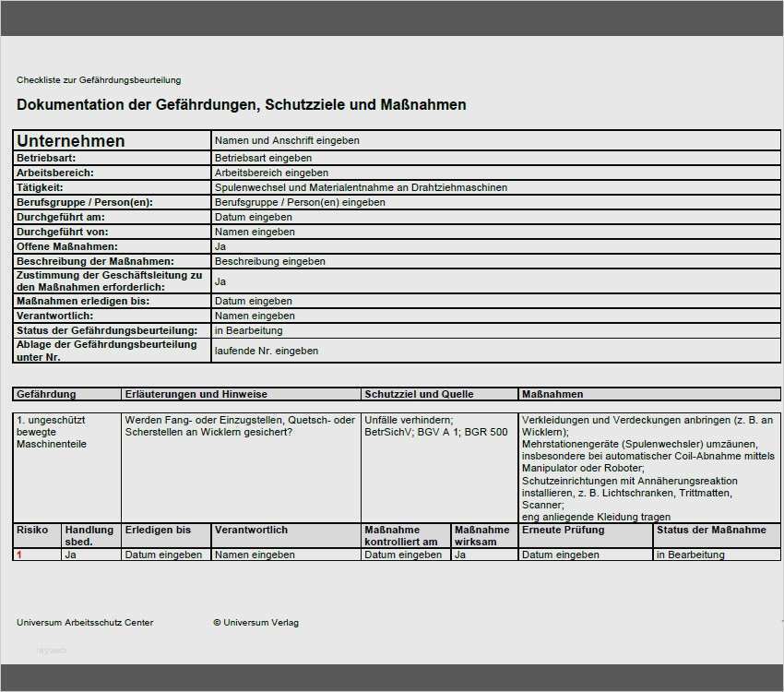The width and height of the screenshot is (784, 692).
Task: Click 'Datum eingeben' under Erledigen bis
Action: pos(166,555)
